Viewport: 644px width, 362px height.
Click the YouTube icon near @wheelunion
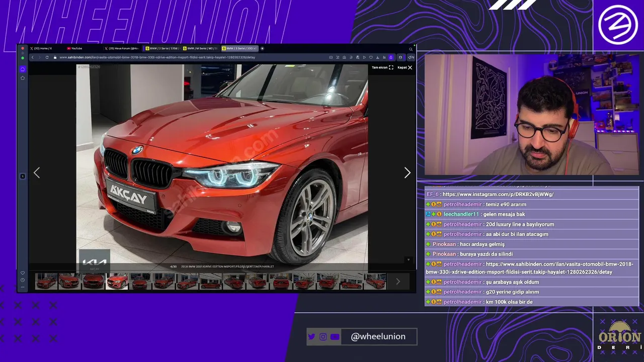(335, 337)
